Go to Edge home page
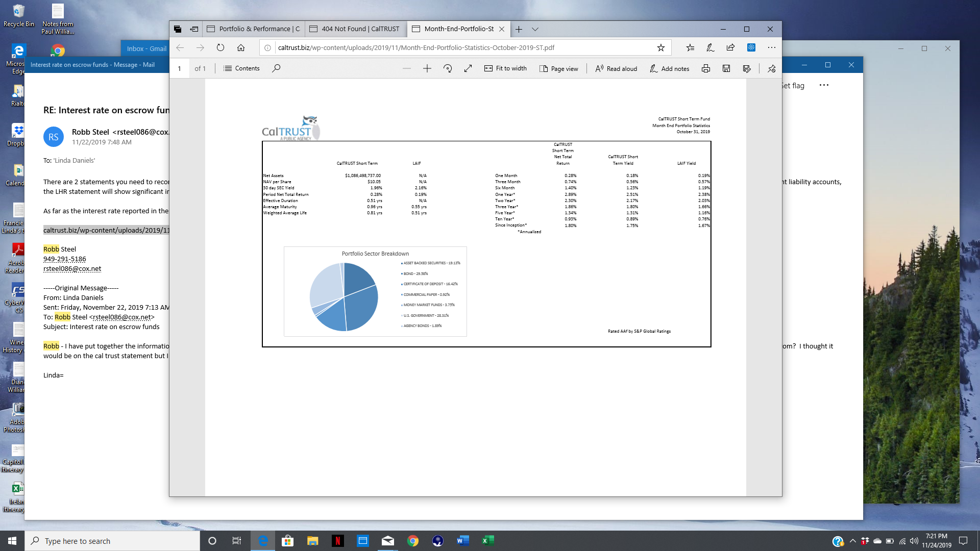 241,47
